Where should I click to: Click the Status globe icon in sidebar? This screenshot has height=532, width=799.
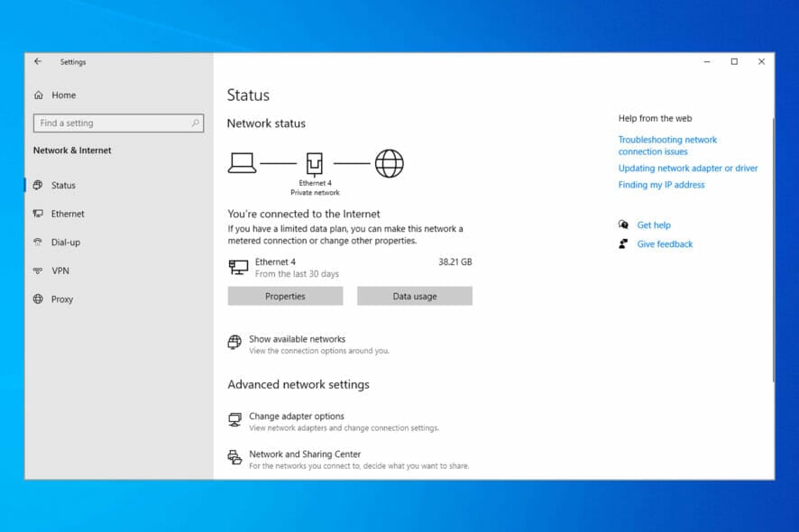click(x=38, y=185)
